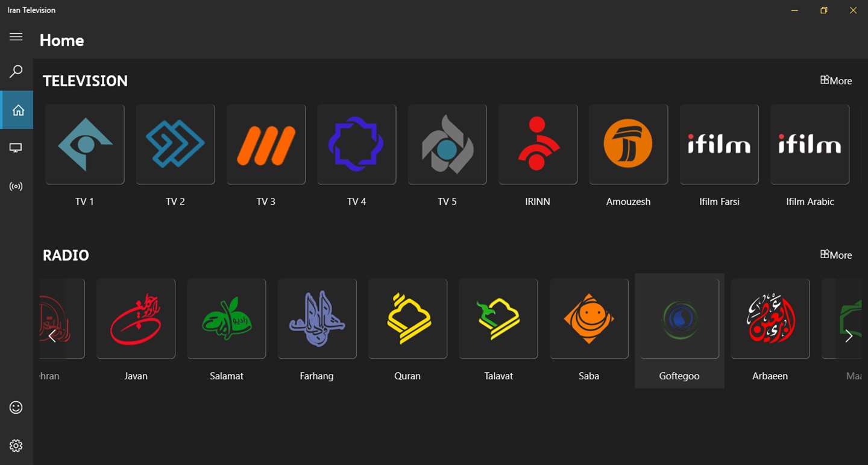Image resolution: width=868 pixels, height=465 pixels.
Task: Go to next radio stations arrow
Action: [x=849, y=336]
